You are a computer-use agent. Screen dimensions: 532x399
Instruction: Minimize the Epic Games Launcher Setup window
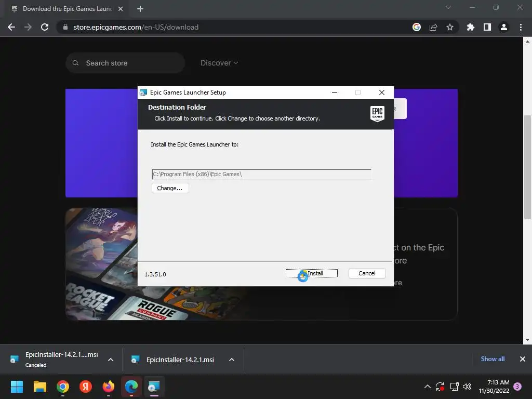335,92
